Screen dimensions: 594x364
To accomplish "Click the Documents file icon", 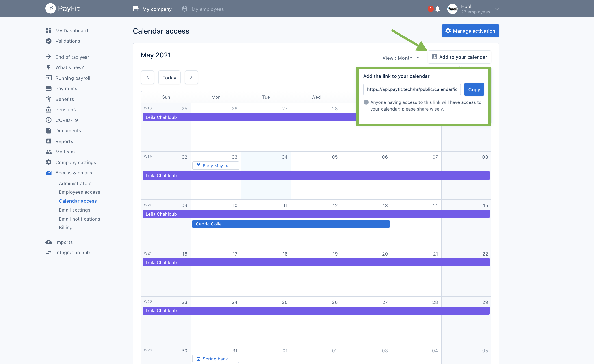I will pos(48,130).
